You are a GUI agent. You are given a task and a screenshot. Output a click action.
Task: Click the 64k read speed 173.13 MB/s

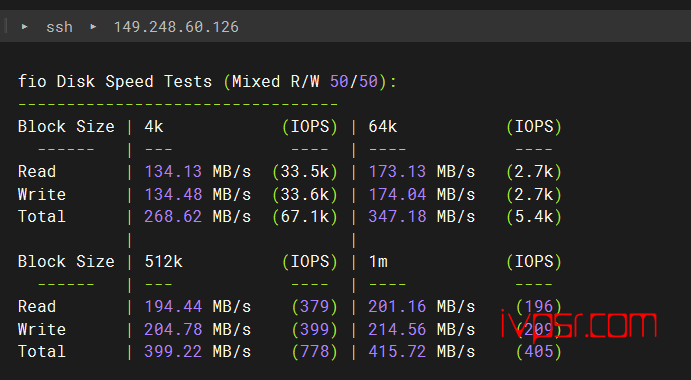coord(422,171)
